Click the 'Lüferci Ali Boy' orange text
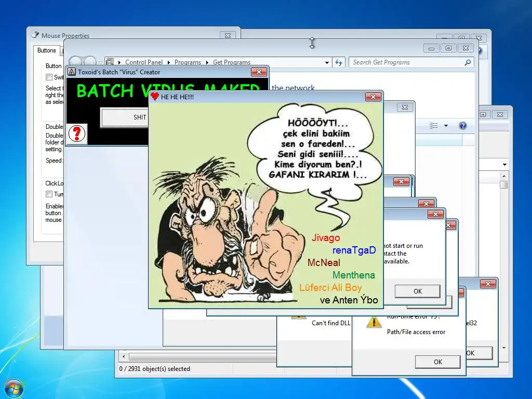 tap(330, 288)
